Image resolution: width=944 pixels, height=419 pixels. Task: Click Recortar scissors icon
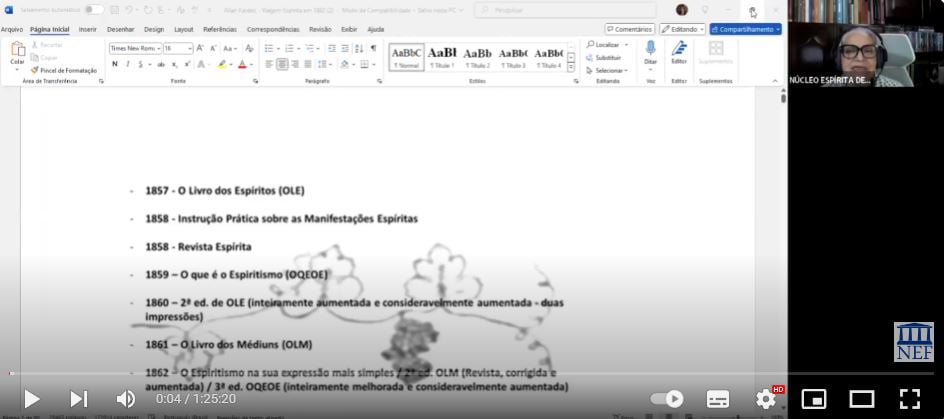click(x=35, y=45)
